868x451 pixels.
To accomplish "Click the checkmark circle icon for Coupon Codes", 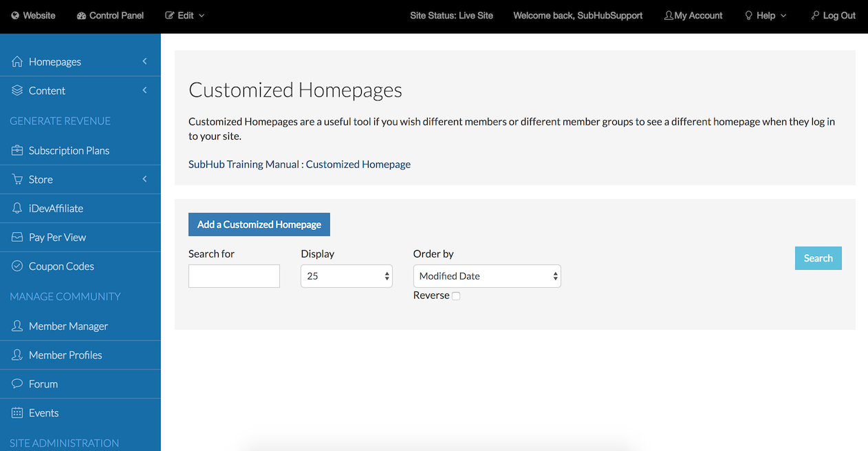I will 17,266.
